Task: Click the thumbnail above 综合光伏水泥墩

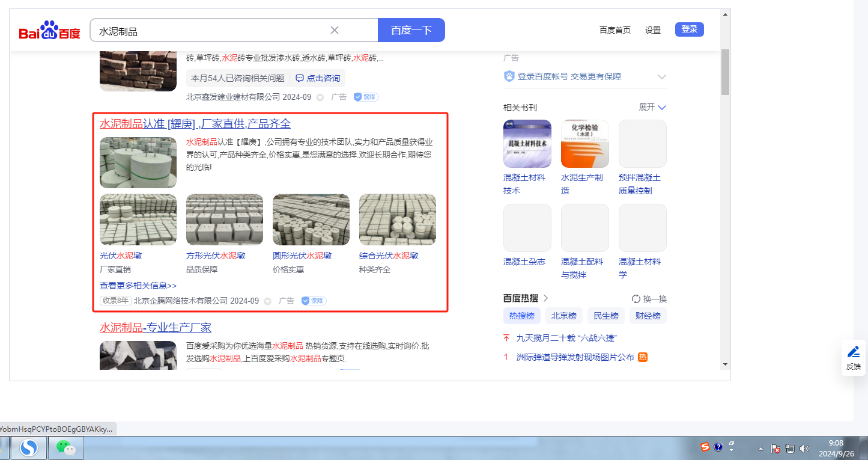Action: (398, 219)
